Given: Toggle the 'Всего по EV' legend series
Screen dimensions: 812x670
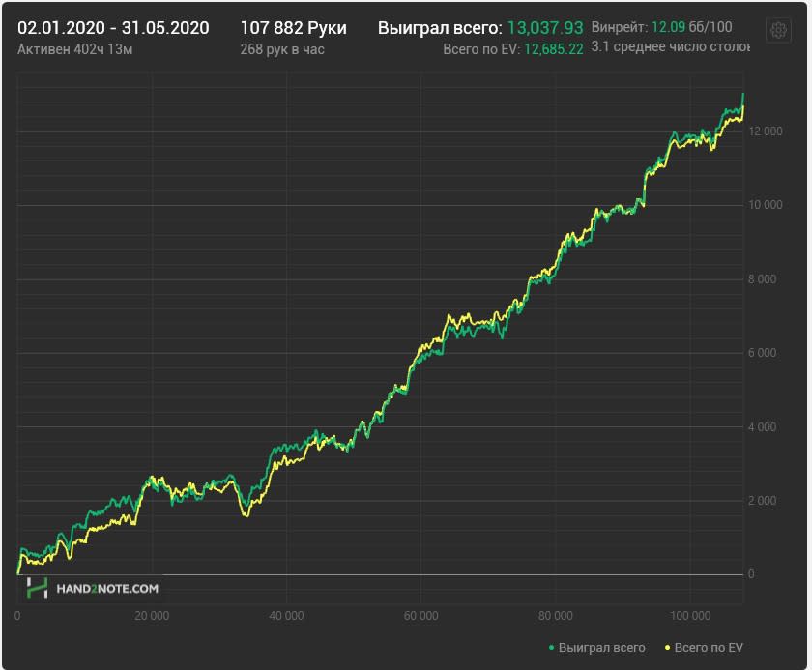Looking at the screenshot, I should tap(704, 647).
